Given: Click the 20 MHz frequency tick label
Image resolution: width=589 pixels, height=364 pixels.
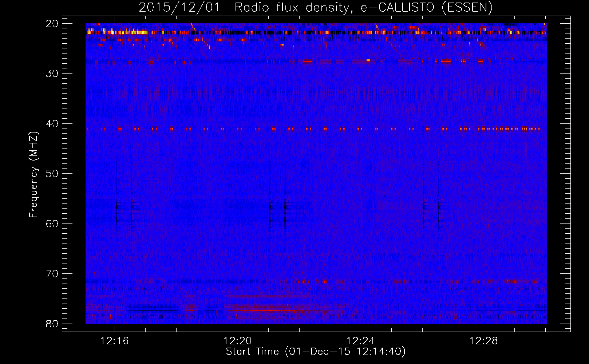Looking at the screenshot, I should [x=52, y=24].
